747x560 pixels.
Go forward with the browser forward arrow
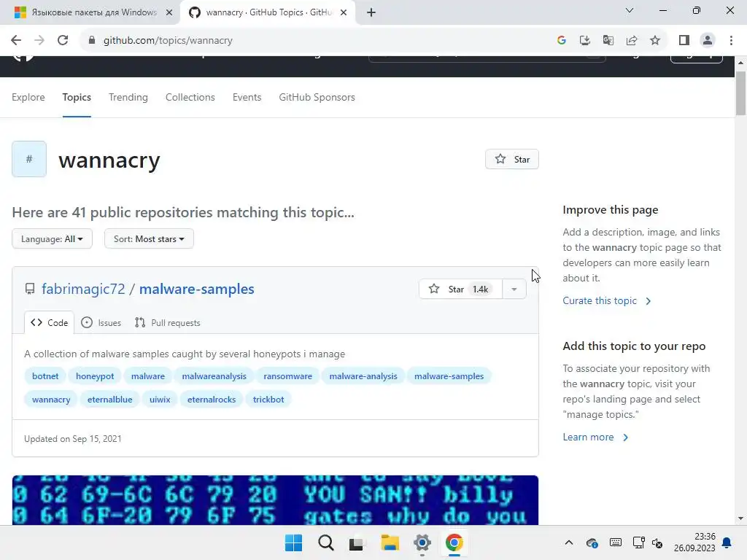39,41
